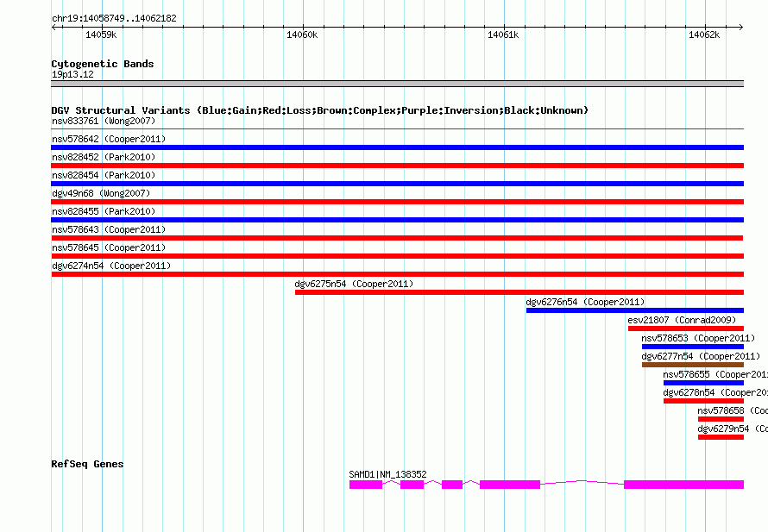Click the RefSeq Genes track title

coord(87,464)
